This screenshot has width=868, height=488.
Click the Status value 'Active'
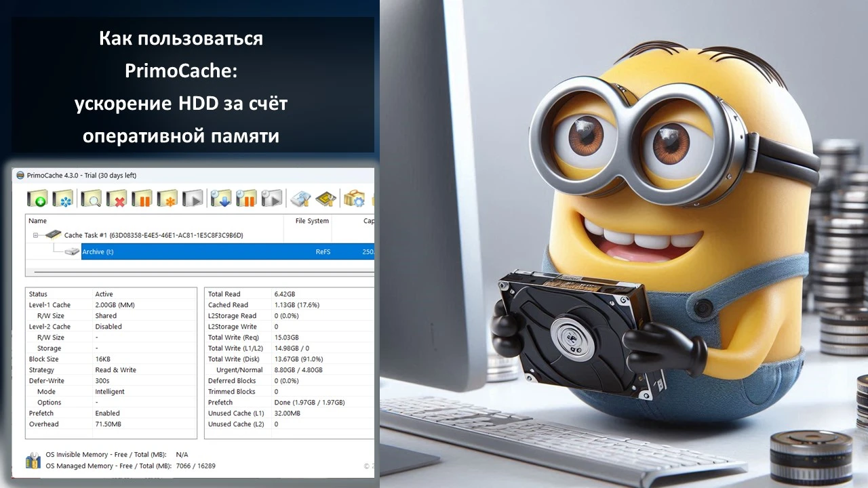click(104, 294)
